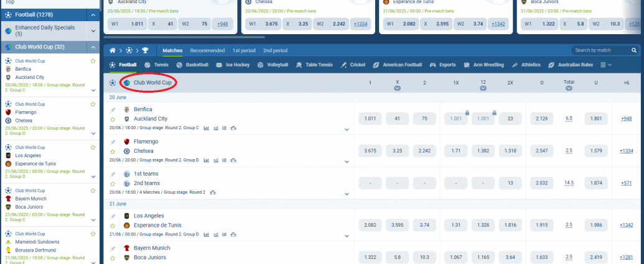The width and height of the screenshot is (644, 264).
Task: Click the magnifier icon in the match search box
Action: 633,50
